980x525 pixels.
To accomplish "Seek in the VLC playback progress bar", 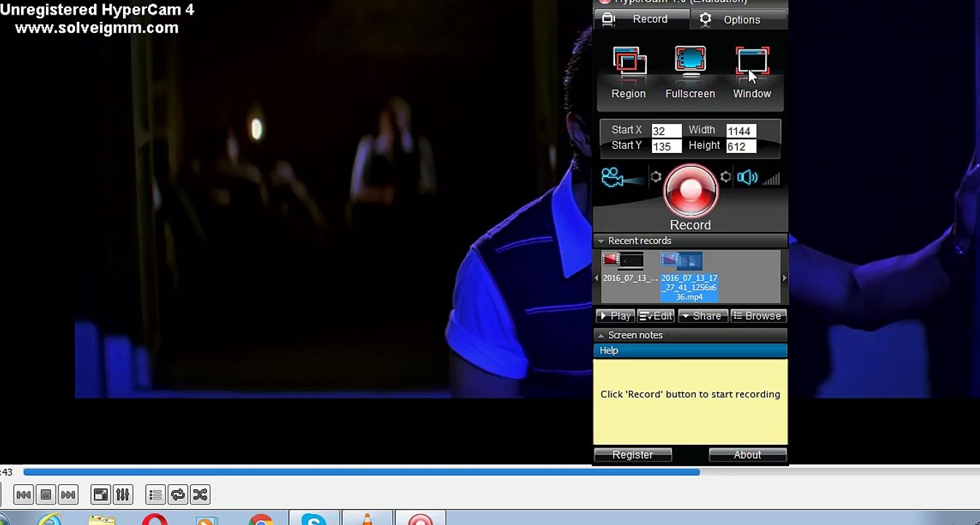I will (501, 472).
